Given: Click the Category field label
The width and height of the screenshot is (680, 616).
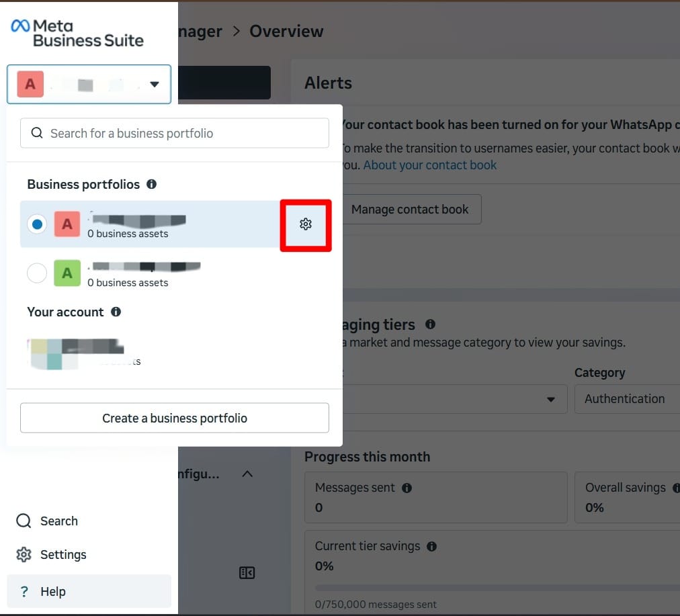Looking at the screenshot, I should (600, 373).
